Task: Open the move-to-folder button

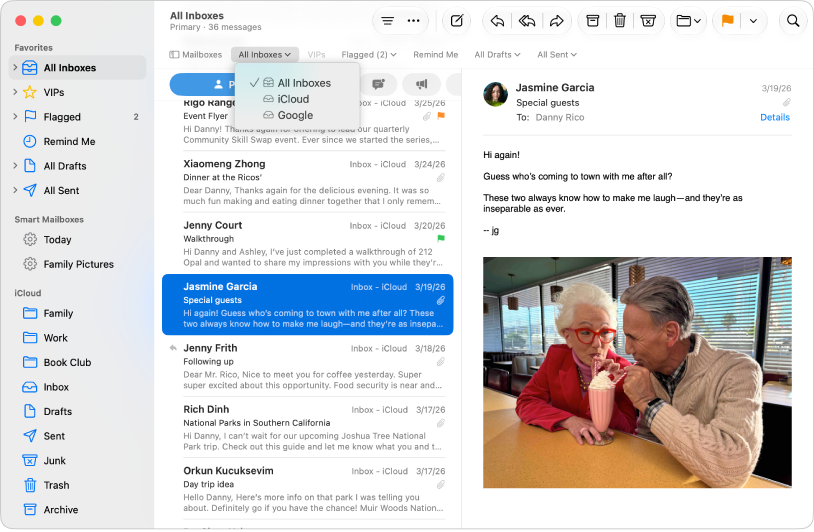Action: [688, 21]
